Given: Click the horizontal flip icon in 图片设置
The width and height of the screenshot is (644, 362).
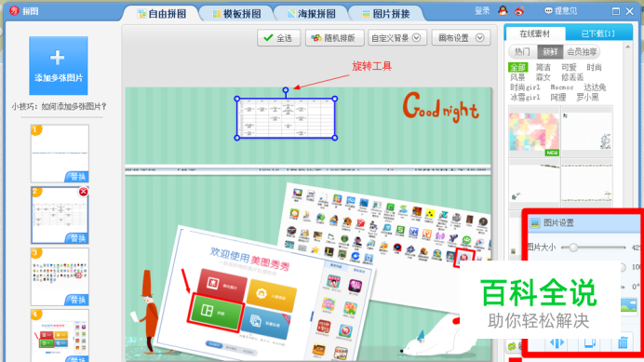Looking at the screenshot, I should (557, 343).
